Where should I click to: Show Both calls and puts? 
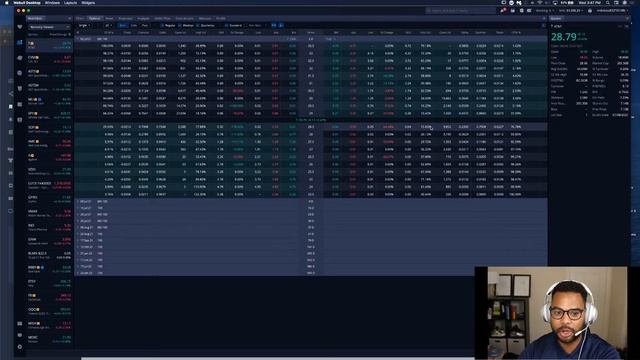coord(122,25)
